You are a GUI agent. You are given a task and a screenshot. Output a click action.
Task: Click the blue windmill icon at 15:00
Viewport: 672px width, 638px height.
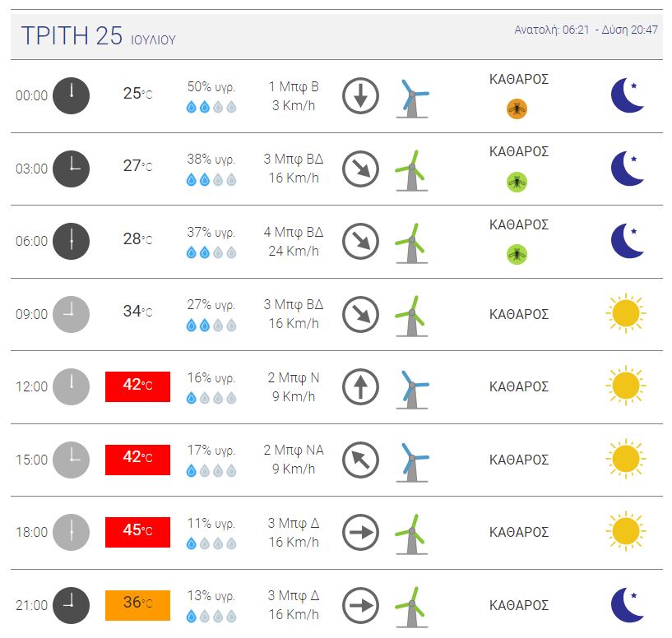click(x=412, y=460)
